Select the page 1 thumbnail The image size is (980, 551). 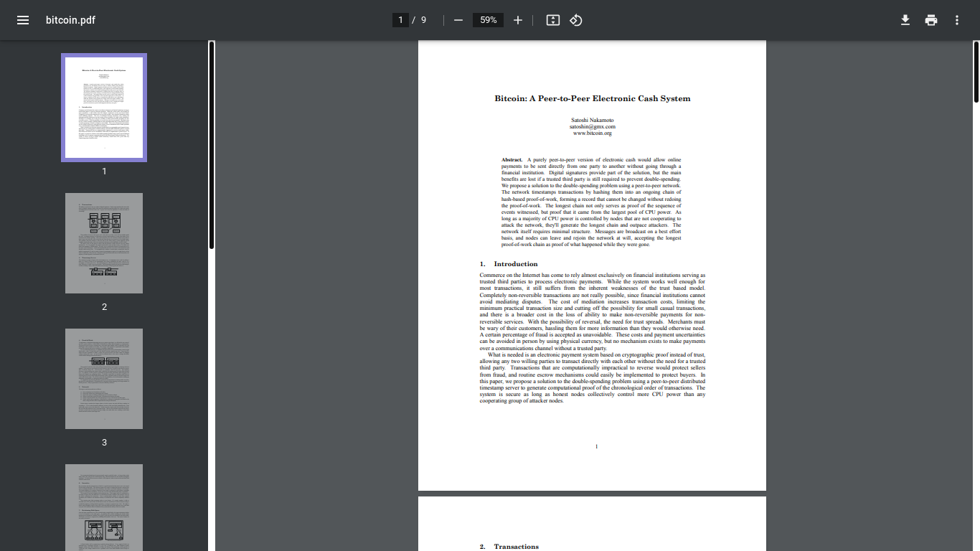point(104,108)
